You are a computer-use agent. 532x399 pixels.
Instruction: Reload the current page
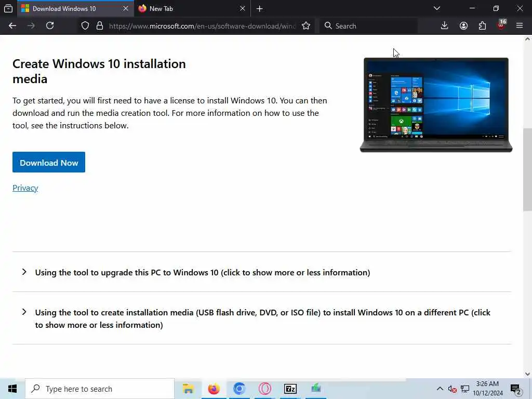pos(50,26)
